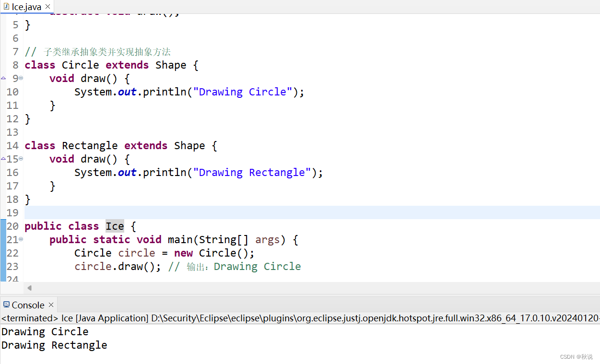Click the Console view monitor icon
600x364 pixels.
pyautogui.click(x=7, y=305)
